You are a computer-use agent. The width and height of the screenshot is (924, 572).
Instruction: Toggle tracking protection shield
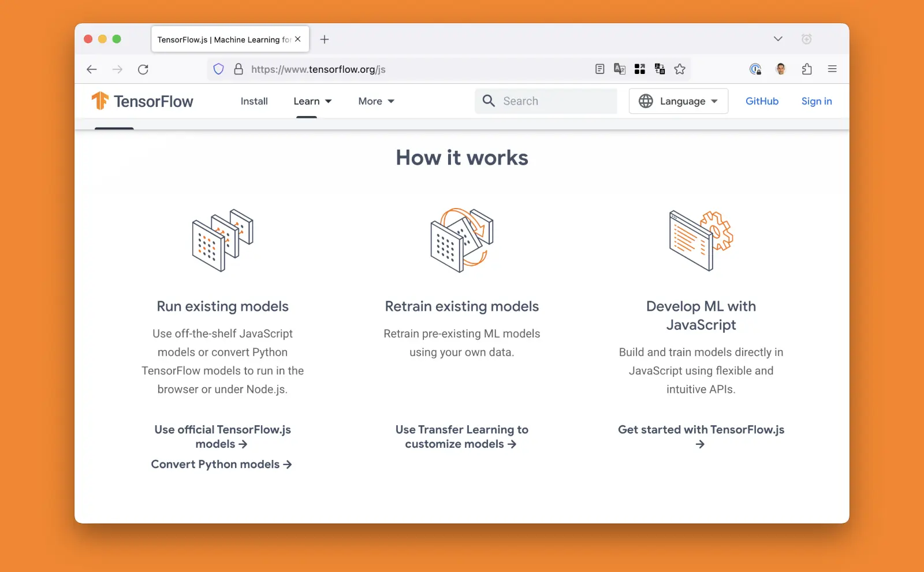[x=218, y=69]
